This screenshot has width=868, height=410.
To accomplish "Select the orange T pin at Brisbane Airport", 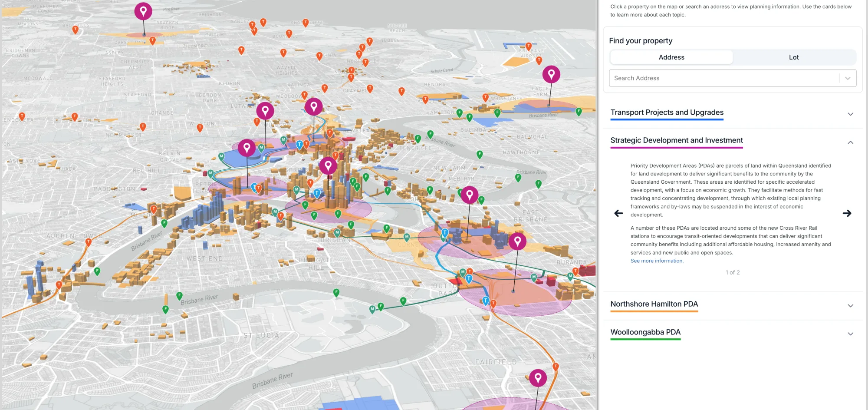I will click(529, 46).
